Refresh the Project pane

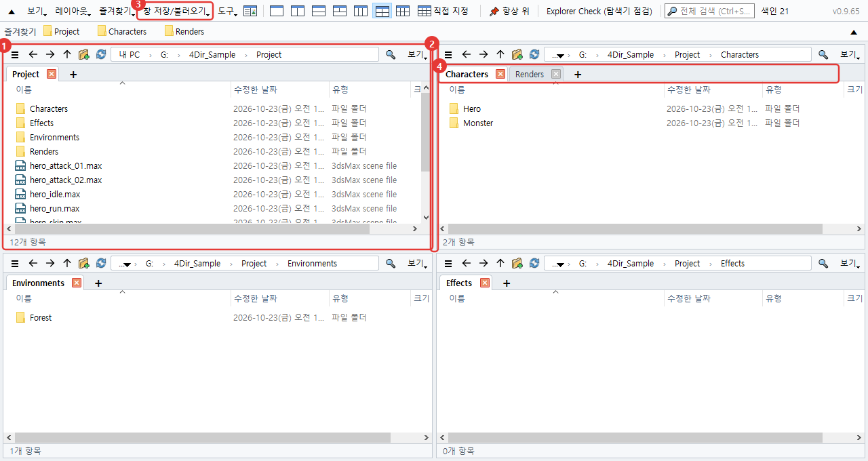(101, 55)
